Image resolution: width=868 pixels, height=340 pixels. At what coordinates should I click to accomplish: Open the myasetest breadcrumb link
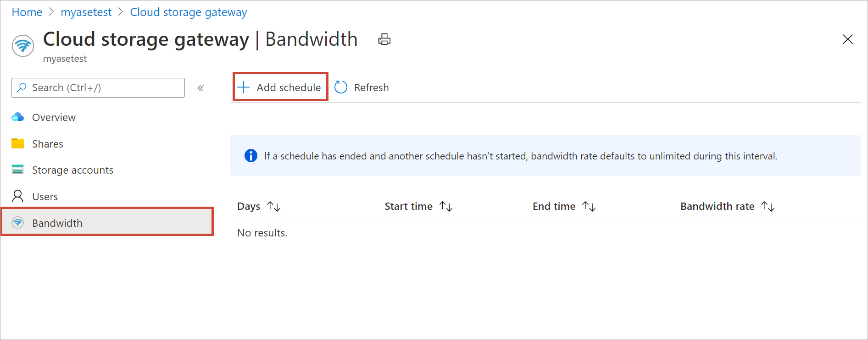click(86, 12)
